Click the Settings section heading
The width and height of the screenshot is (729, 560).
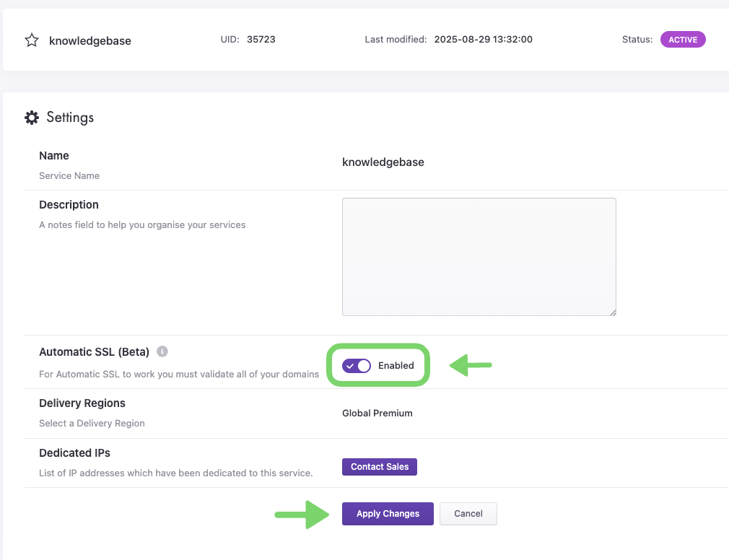pyautogui.click(x=70, y=118)
